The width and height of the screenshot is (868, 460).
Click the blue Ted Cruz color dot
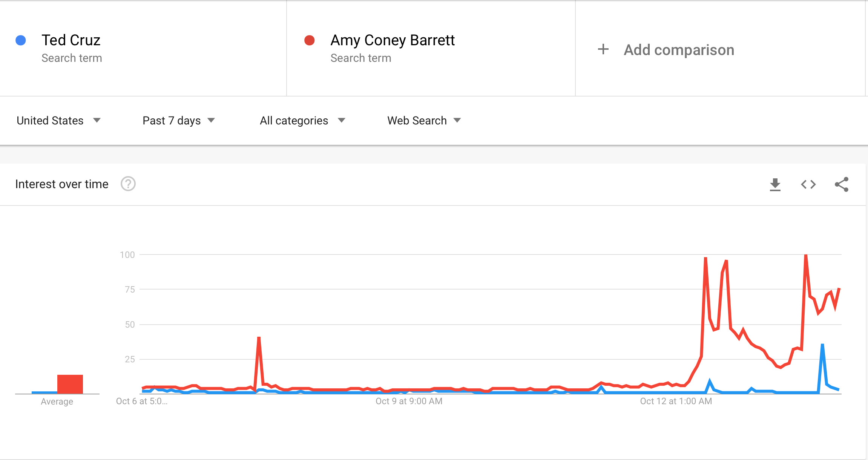pyautogui.click(x=21, y=40)
